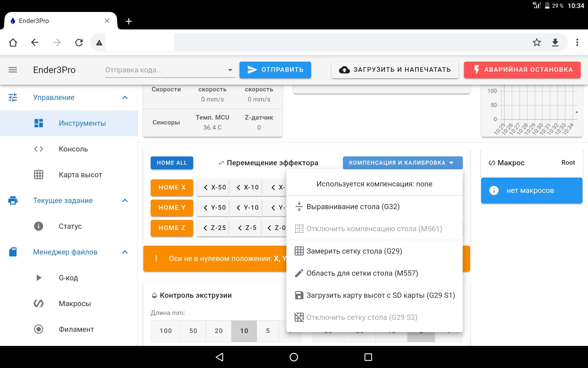Screen dimensions: 588x368
Task: Bookmark page with the star icon
Action: 537,42
